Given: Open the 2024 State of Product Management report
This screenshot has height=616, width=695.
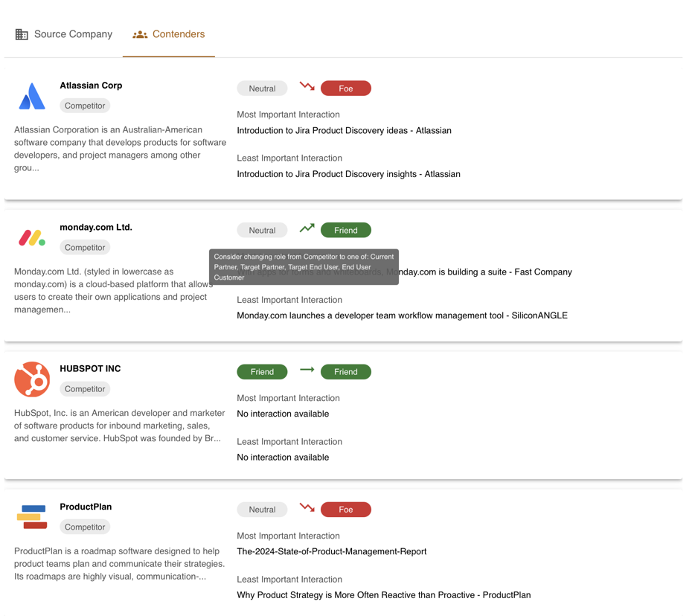Looking at the screenshot, I should point(331,552).
